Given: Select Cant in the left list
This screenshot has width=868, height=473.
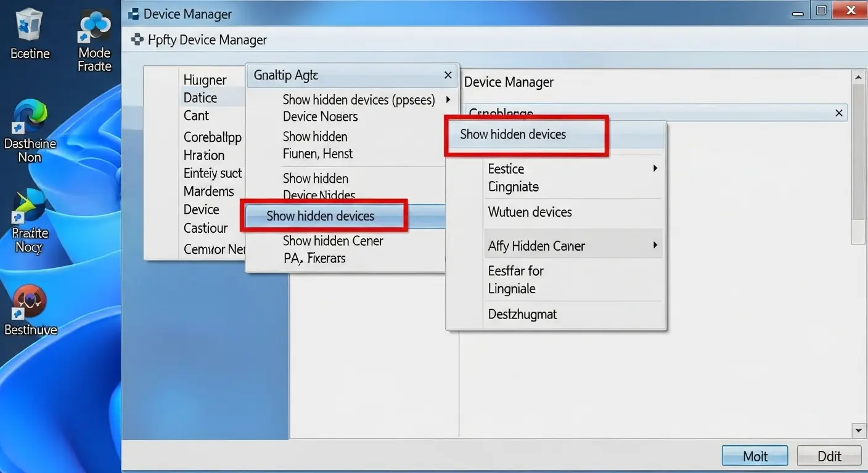Looking at the screenshot, I should pyautogui.click(x=196, y=116).
